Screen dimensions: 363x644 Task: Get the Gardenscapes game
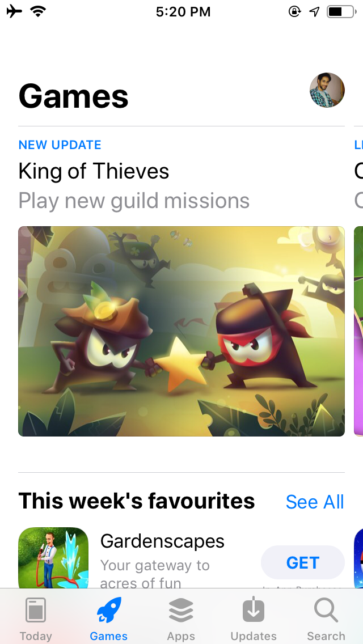pyautogui.click(x=302, y=562)
